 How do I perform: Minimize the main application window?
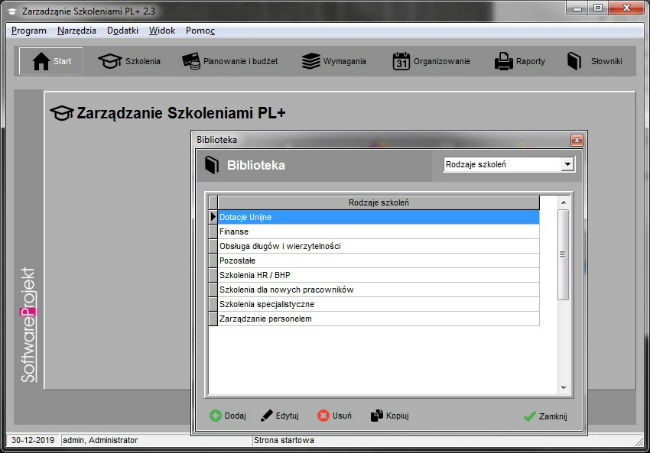click(577, 8)
